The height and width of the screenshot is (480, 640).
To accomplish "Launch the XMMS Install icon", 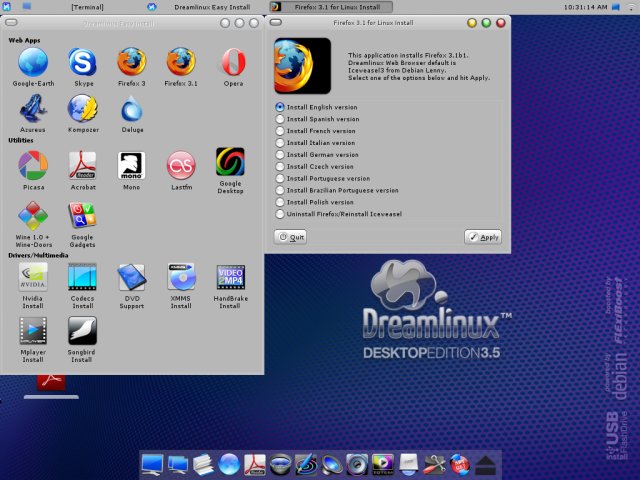I will point(181,277).
